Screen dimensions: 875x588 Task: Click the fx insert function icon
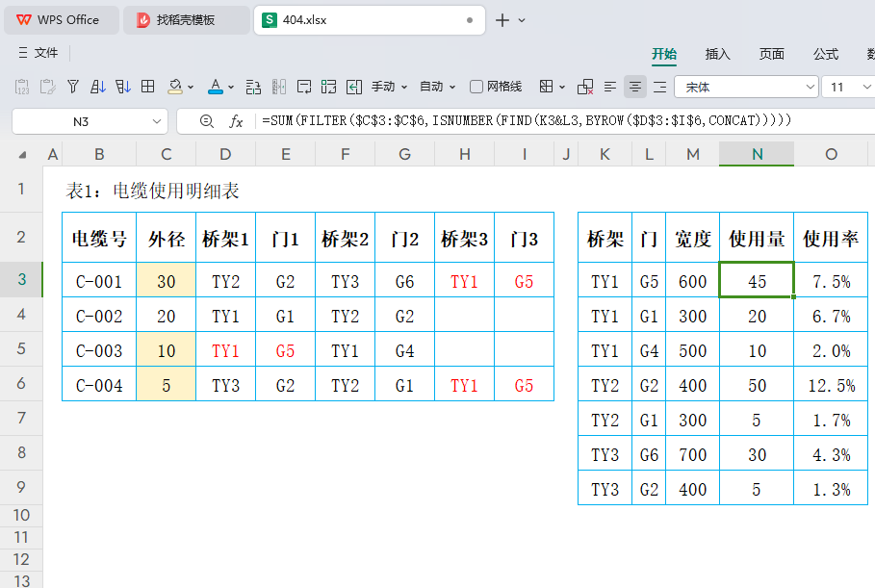[236, 121]
